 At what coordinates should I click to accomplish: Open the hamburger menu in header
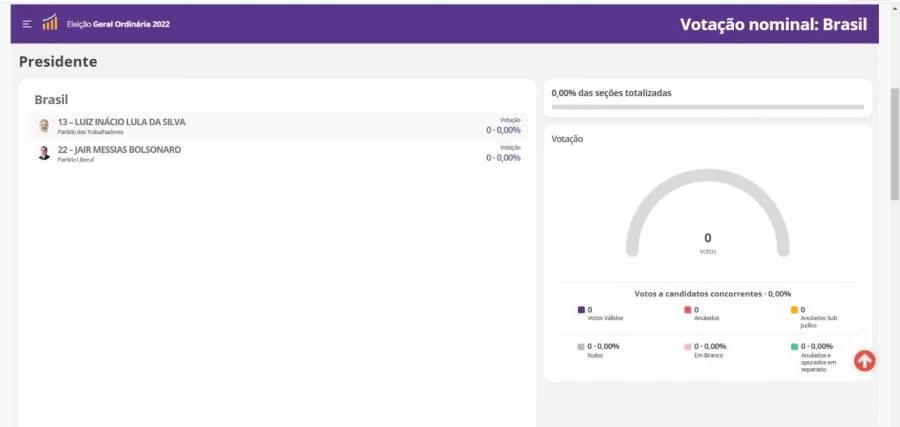point(27,24)
